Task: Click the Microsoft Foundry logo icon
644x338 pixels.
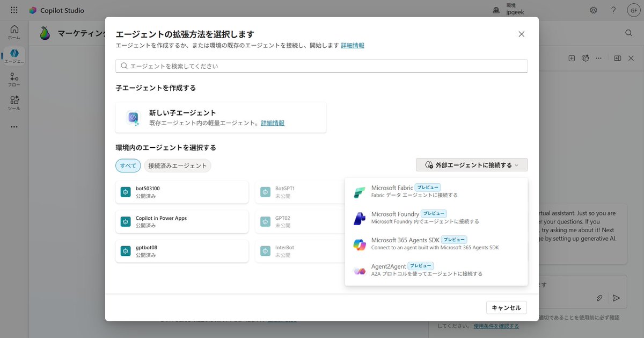Action: click(360, 218)
